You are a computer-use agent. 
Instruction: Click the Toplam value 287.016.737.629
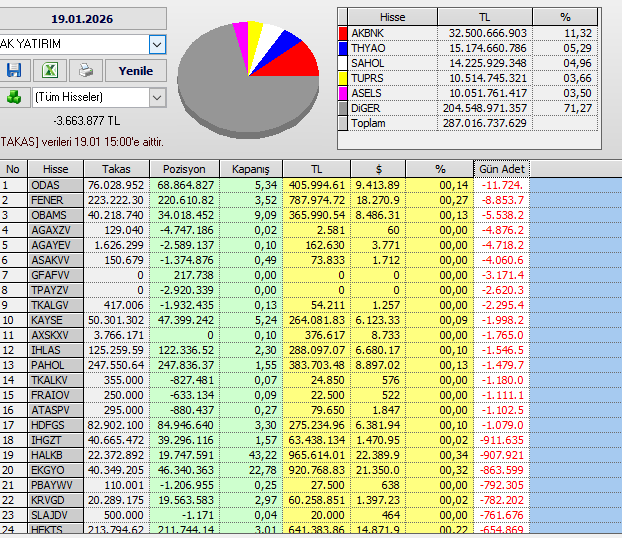click(x=485, y=123)
